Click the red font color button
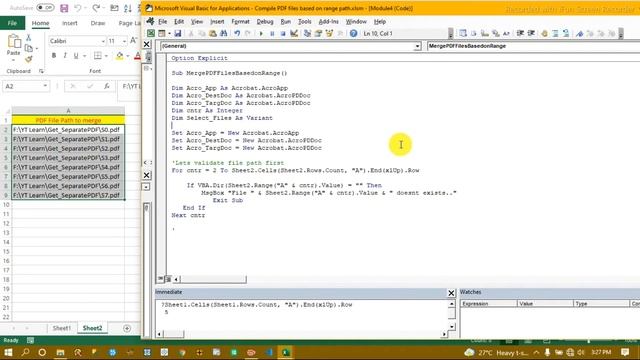 138,56
